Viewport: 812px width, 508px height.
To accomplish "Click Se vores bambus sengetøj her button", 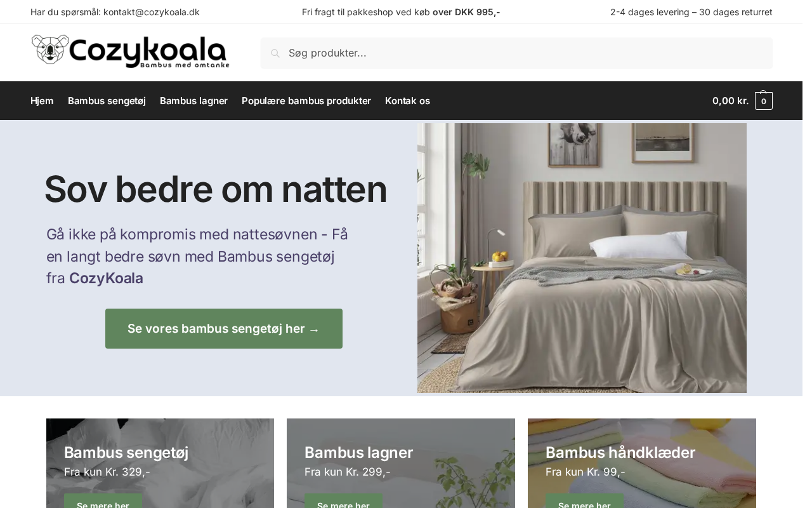I will [224, 329].
